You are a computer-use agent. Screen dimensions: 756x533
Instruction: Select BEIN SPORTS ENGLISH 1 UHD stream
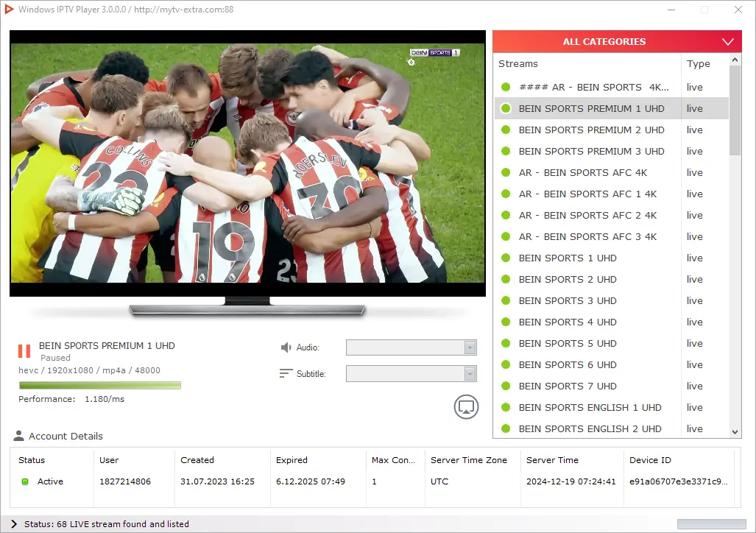[612, 407]
